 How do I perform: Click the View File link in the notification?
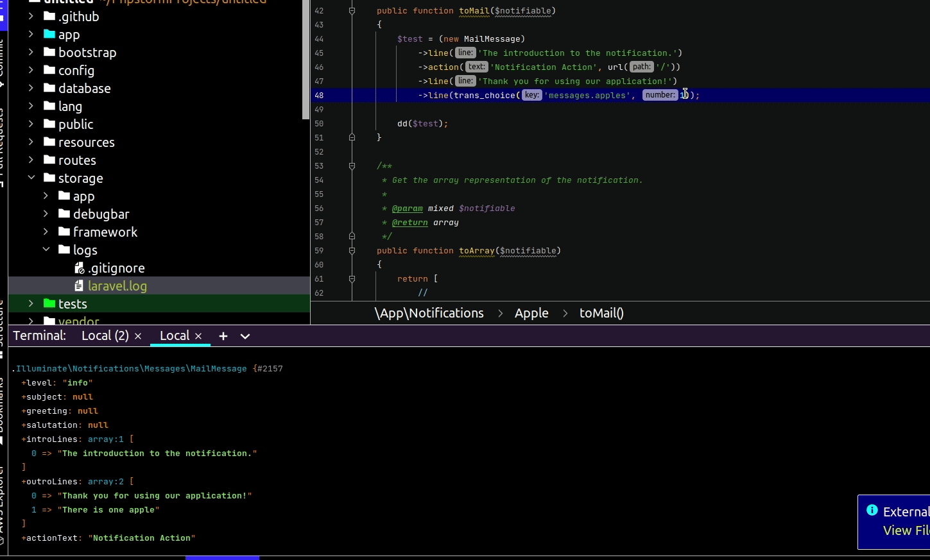pyautogui.click(x=906, y=530)
